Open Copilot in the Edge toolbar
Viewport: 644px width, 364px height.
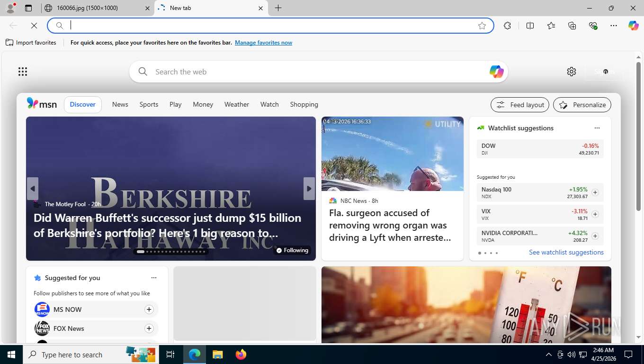634,26
